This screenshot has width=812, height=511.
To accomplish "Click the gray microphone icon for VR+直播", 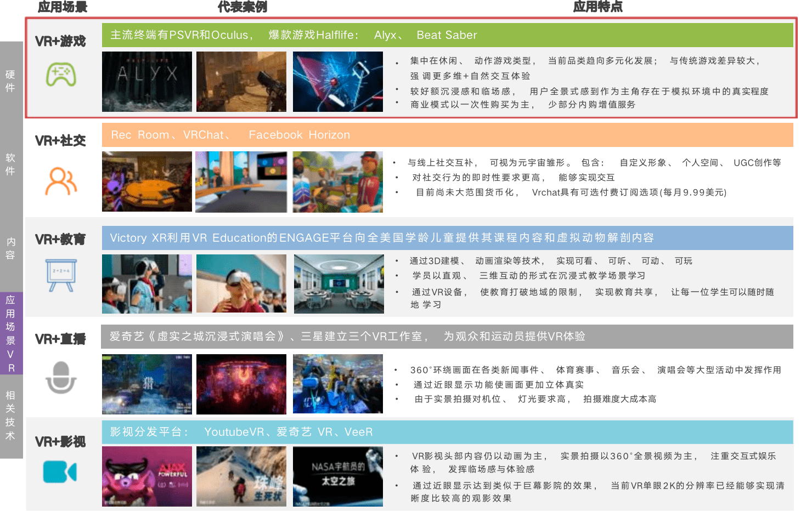I will click(60, 377).
